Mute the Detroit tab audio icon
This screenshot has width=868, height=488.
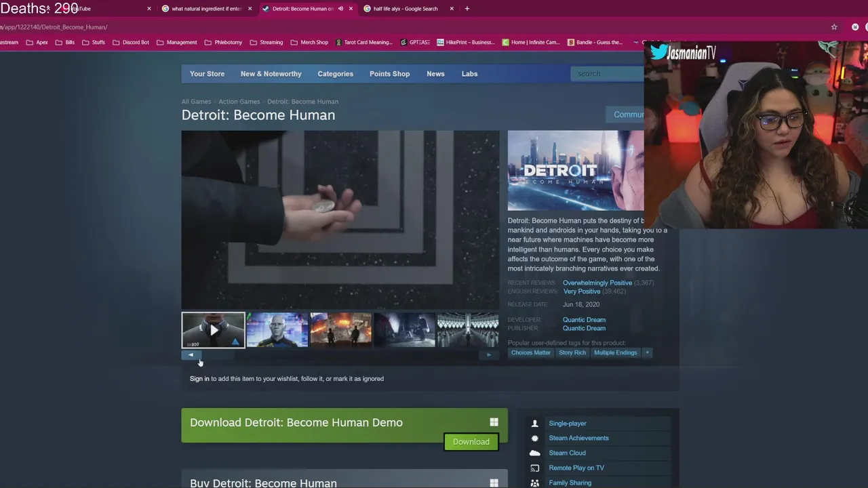coord(340,9)
